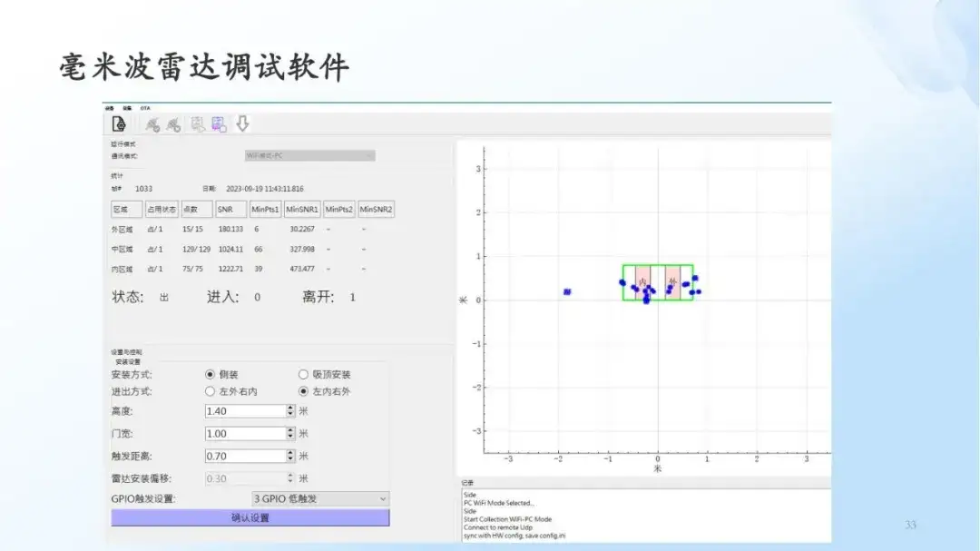Click log line 'Connect to remote Udp'
The width and height of the screenshot is (980, 551).
(x=498, y=527)
